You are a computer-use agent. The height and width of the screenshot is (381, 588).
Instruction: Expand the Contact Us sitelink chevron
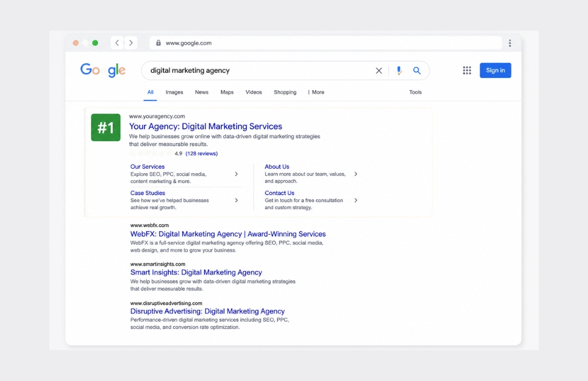[x=356, y=201]
